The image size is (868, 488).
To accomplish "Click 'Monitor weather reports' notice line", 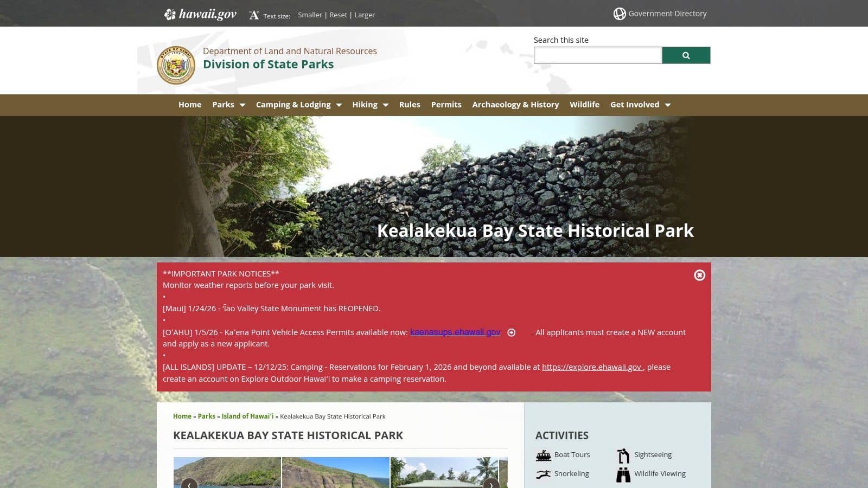I will point(248,285).
